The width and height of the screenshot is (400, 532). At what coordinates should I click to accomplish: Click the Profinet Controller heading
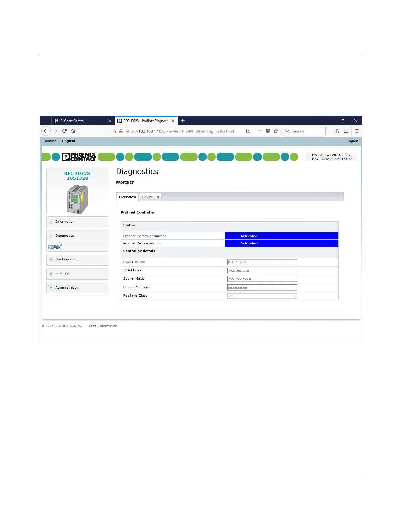[x=138, y=212]
